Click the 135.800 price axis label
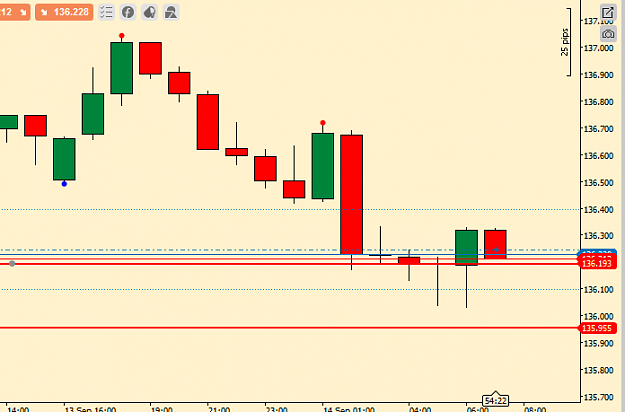This screenshot has height=412, width=625. point(598,370)
